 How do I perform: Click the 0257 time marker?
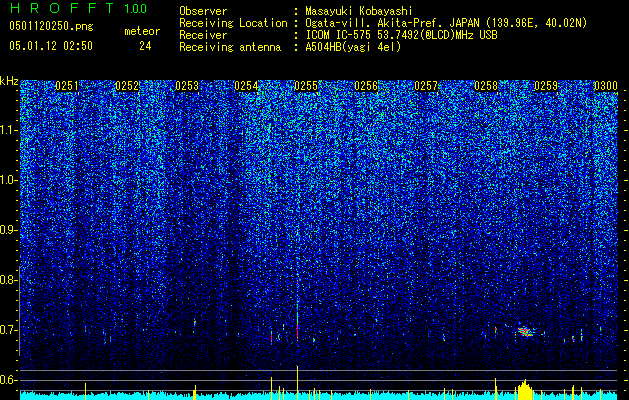click(x=426, y=86)
